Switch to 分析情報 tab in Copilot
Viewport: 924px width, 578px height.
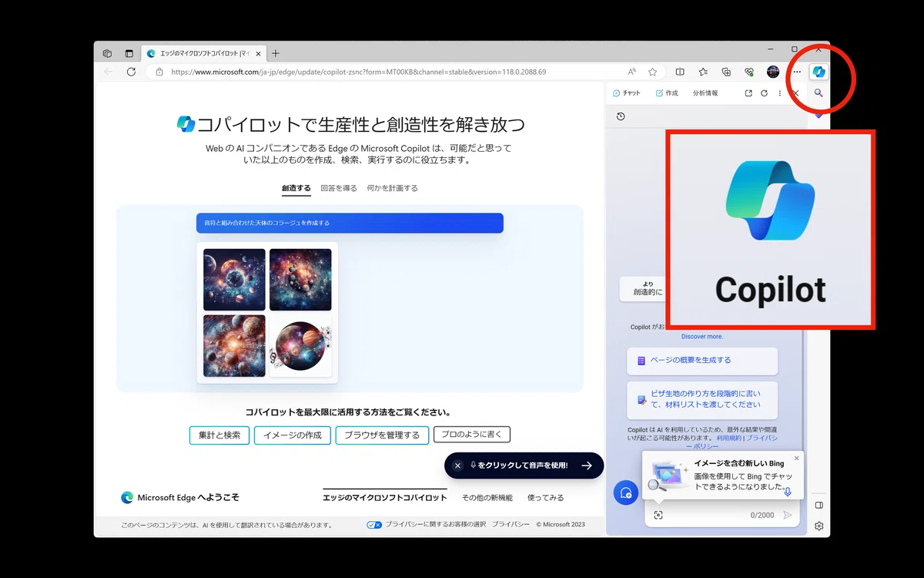705,93
